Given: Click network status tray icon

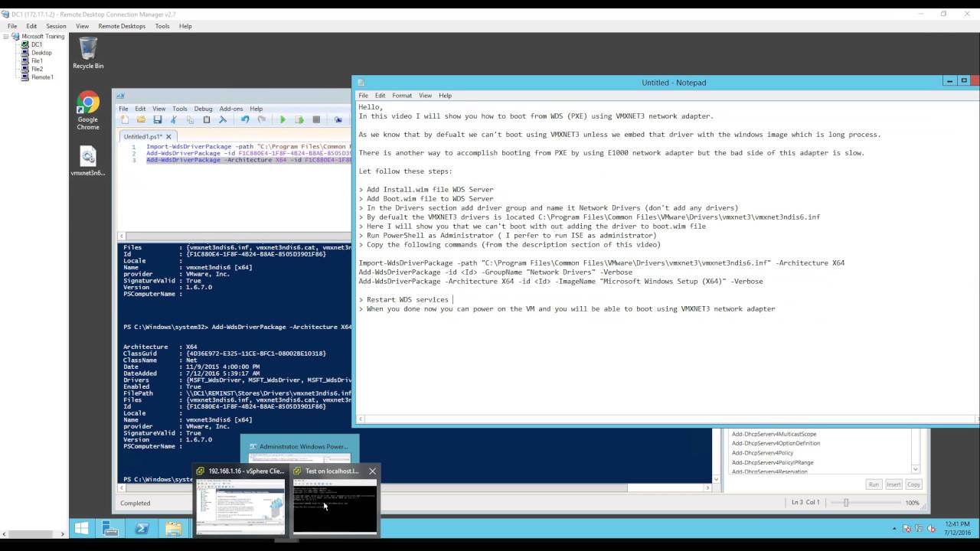Looking at the screenshot, I should pyautogui.click(x=918, y=529).
